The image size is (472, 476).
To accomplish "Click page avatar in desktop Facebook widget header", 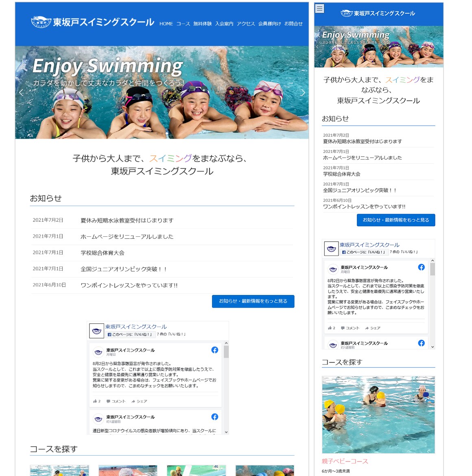I will pos(96,331).
